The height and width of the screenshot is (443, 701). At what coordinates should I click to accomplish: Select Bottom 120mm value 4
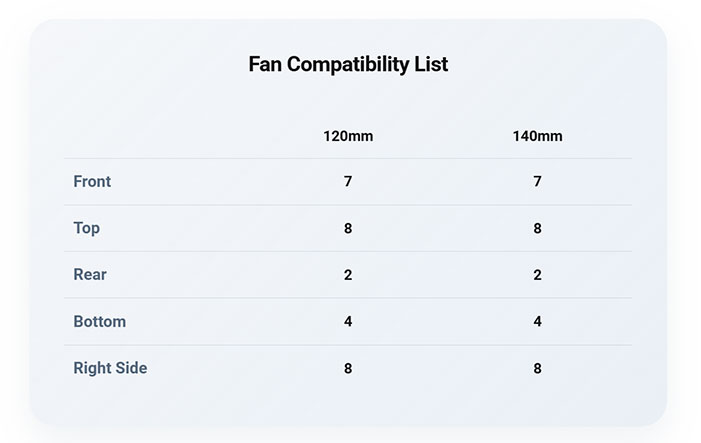(348, 321)
